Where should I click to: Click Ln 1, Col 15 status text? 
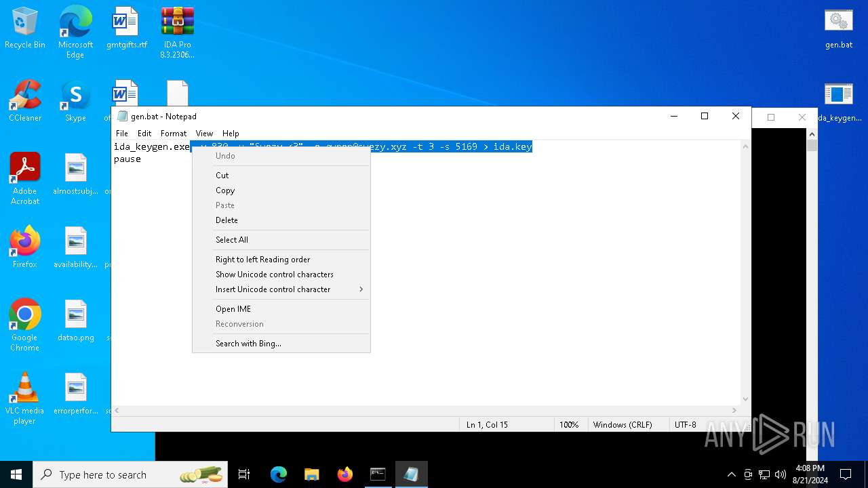[487, 425]
